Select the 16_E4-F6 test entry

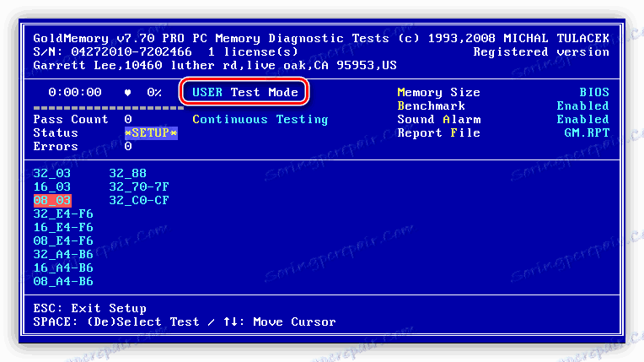[63, 228]
